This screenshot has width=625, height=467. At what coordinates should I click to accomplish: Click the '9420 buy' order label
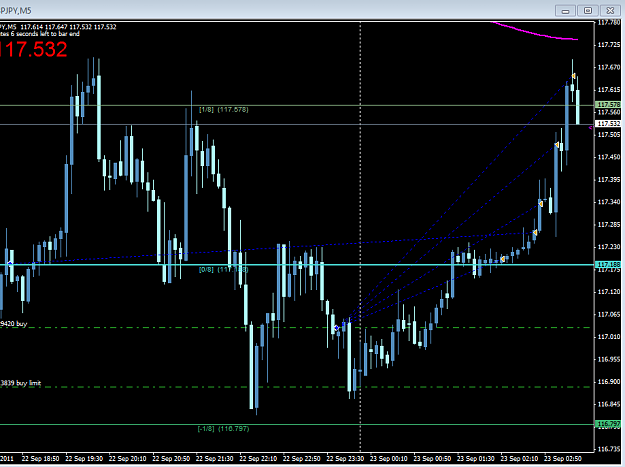point(14,324)
